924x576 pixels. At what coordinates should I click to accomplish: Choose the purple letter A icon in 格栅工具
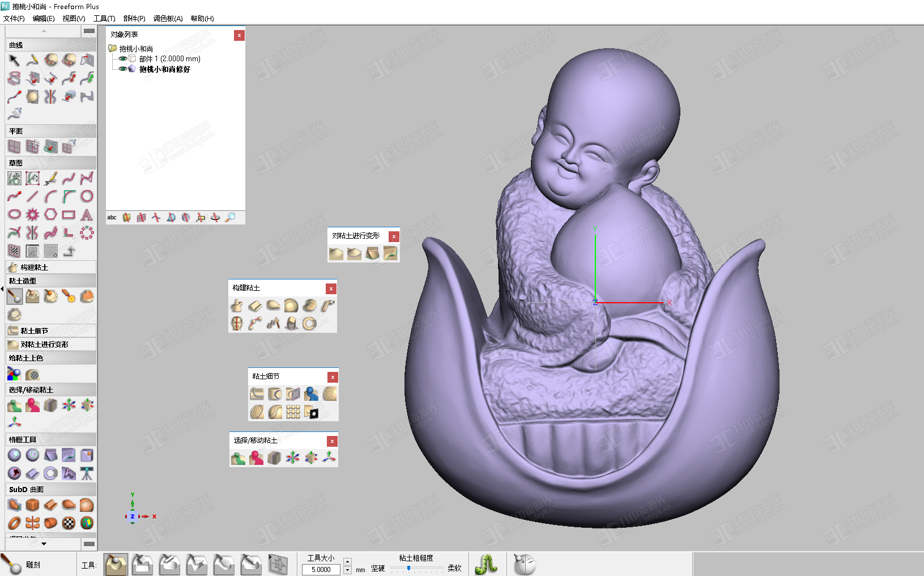pos(69,473)
